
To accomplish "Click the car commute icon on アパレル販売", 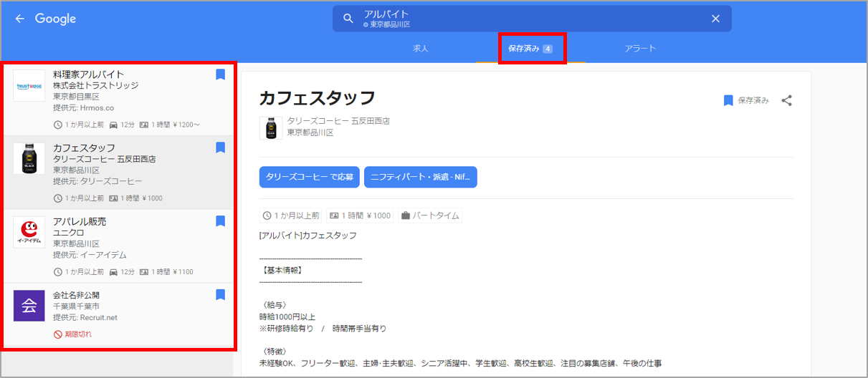I will 113,272.
